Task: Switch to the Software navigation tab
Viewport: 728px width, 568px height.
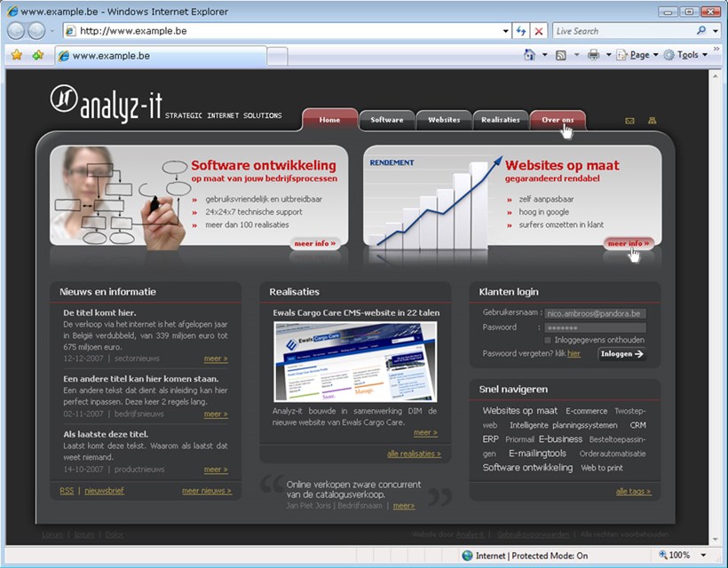Action: (x=386, y=120)
